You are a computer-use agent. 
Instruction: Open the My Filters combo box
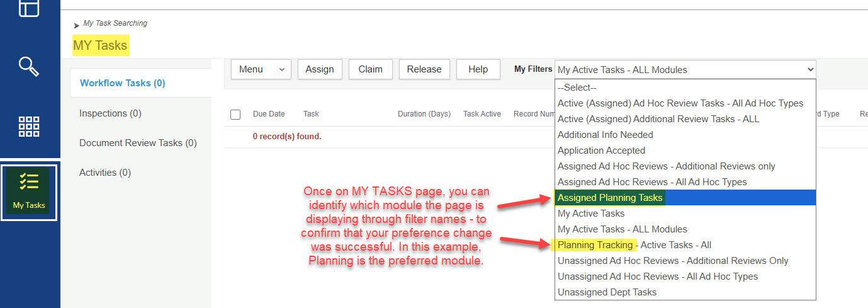click(684, 69)
